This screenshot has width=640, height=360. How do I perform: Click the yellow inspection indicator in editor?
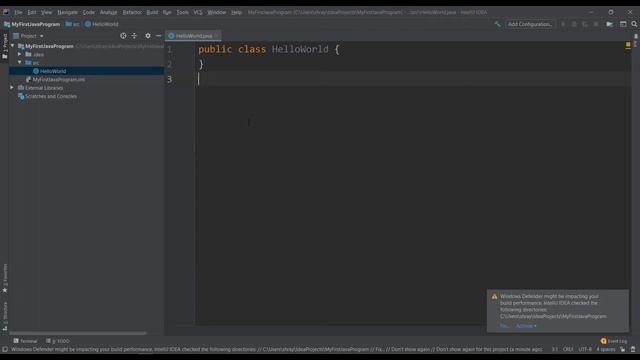point(628,44)
